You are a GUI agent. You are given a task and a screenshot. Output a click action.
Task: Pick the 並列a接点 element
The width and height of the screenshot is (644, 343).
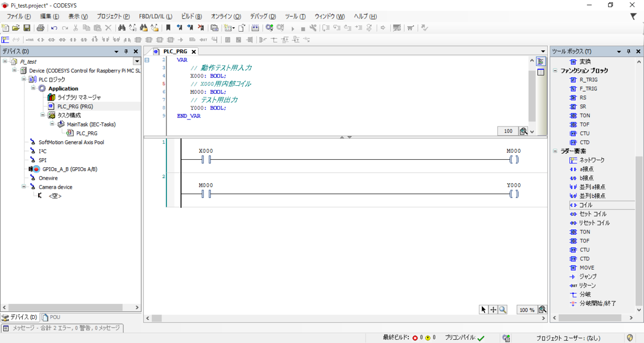pyautogui.click(x=587, y=187)
